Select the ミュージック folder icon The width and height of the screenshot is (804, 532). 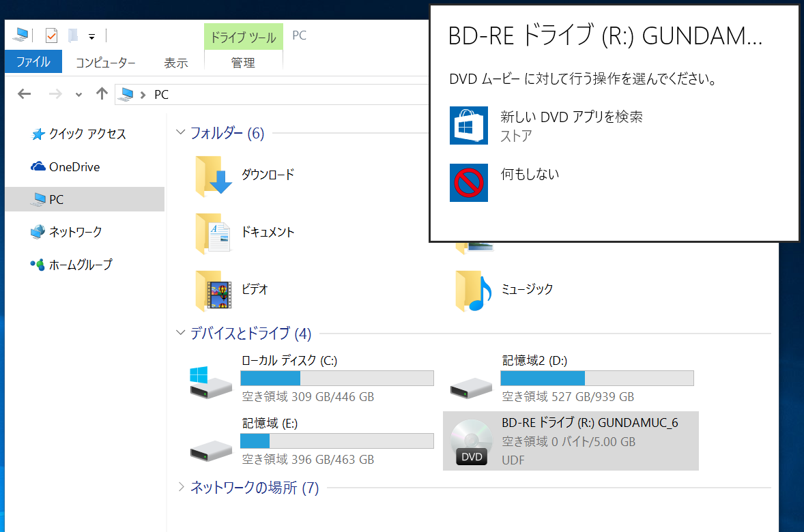tap(473, 291)
